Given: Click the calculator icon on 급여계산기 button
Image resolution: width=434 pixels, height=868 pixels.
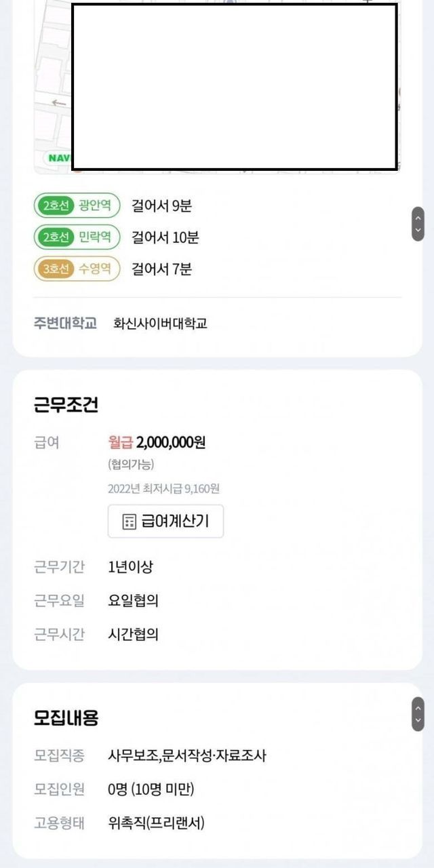Looking at the screenshot, I should click(x=129, y=521).
